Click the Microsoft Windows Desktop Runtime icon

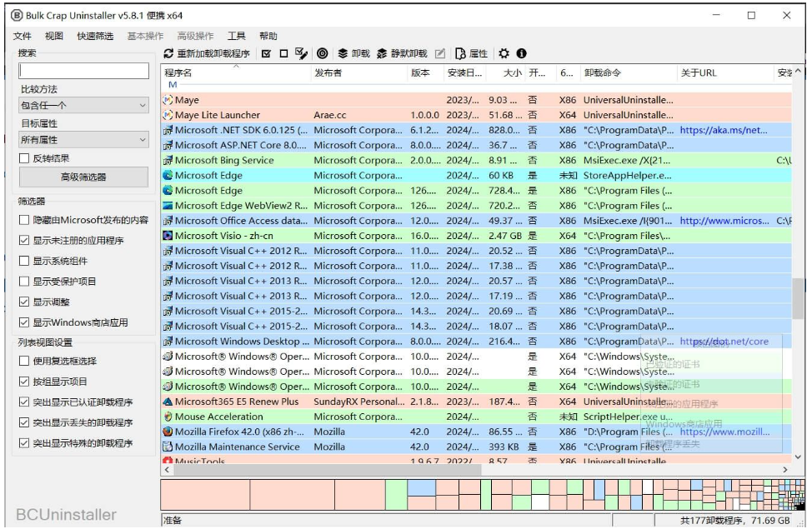(168, 342)
